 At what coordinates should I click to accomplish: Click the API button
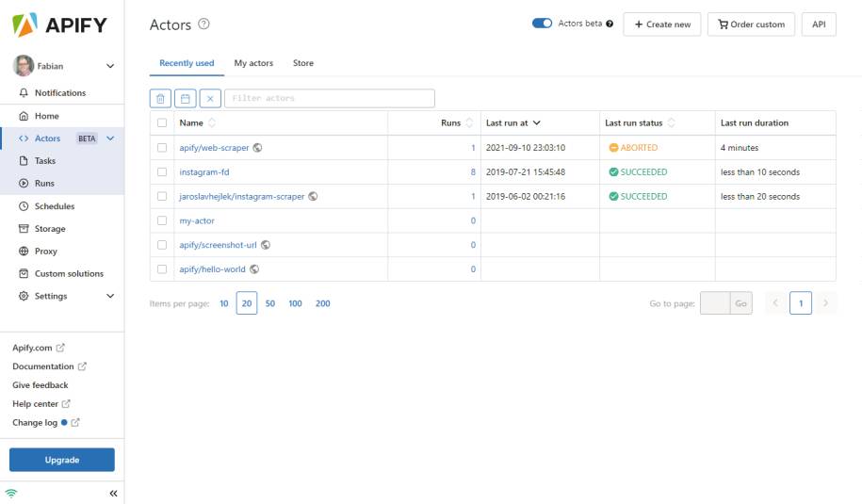[819, 24]
